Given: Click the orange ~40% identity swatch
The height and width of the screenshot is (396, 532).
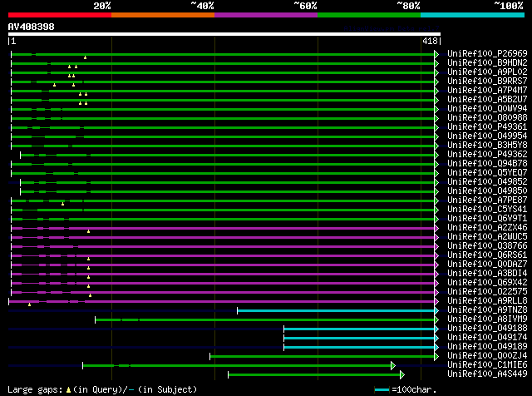Looking at the screenshot, I should tap(163, 15).
